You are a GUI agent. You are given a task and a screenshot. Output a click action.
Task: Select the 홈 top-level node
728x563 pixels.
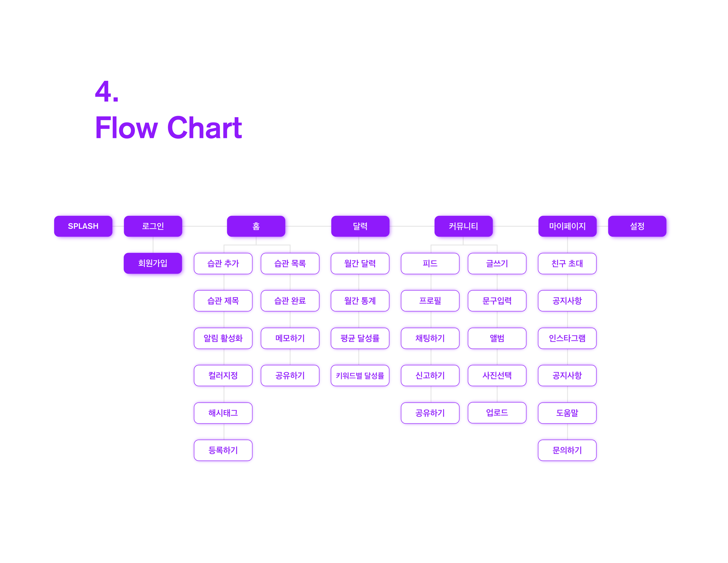point(256,226)
